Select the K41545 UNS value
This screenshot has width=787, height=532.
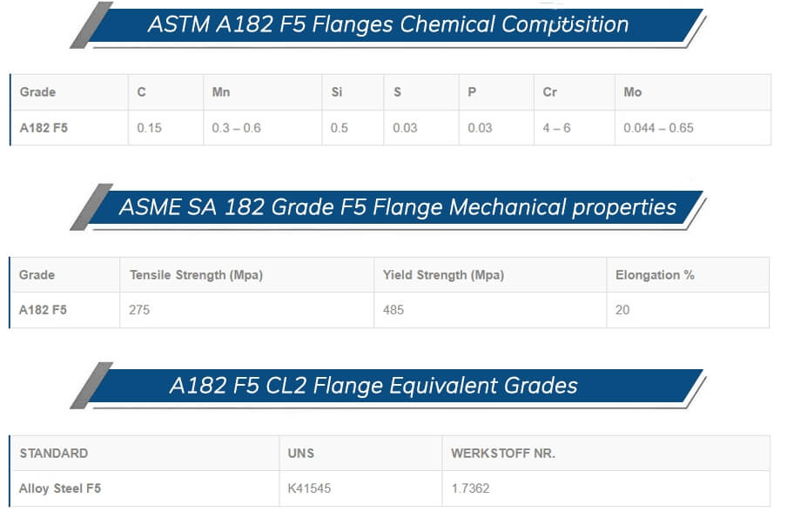tap(307, 488)
